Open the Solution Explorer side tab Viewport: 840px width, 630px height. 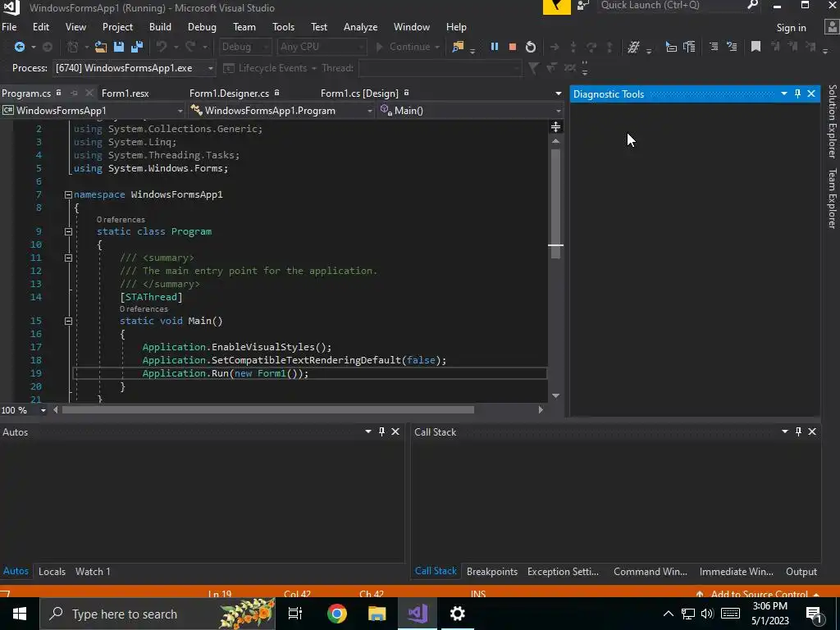tap(832, 121)
